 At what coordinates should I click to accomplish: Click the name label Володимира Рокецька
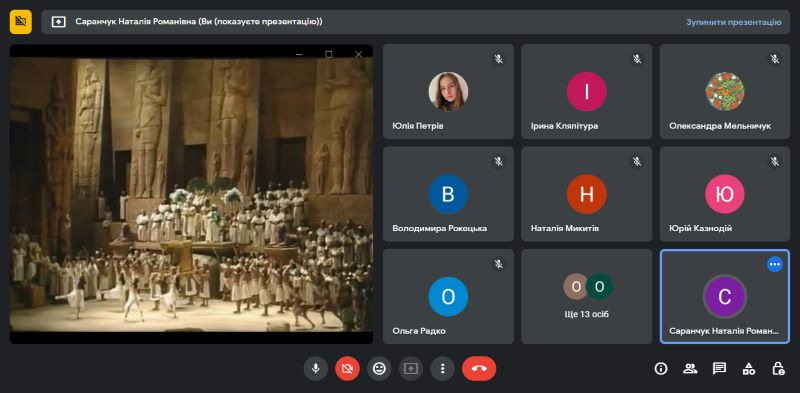(439, 229)
